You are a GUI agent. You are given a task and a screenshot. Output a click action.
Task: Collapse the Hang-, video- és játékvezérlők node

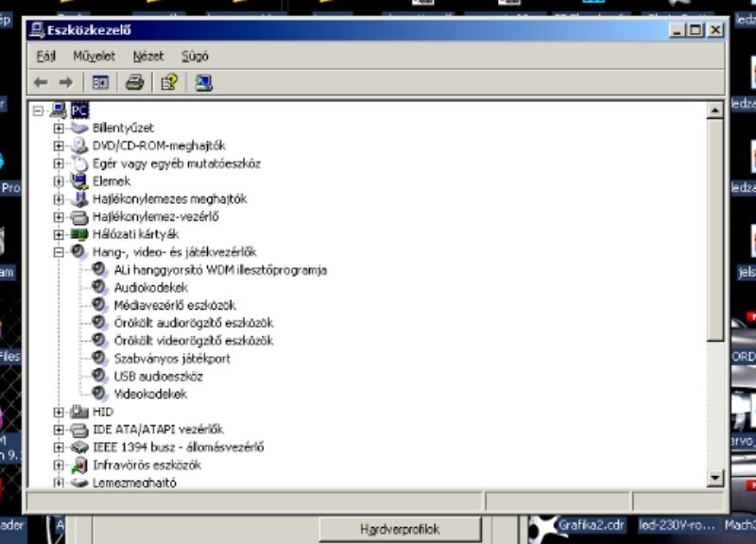(59, 252)
